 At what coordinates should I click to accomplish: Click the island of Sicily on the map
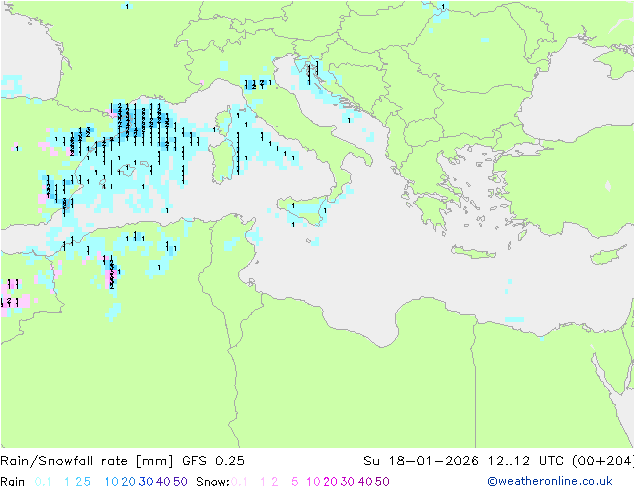pyautogui.click(x=306, y=211)
